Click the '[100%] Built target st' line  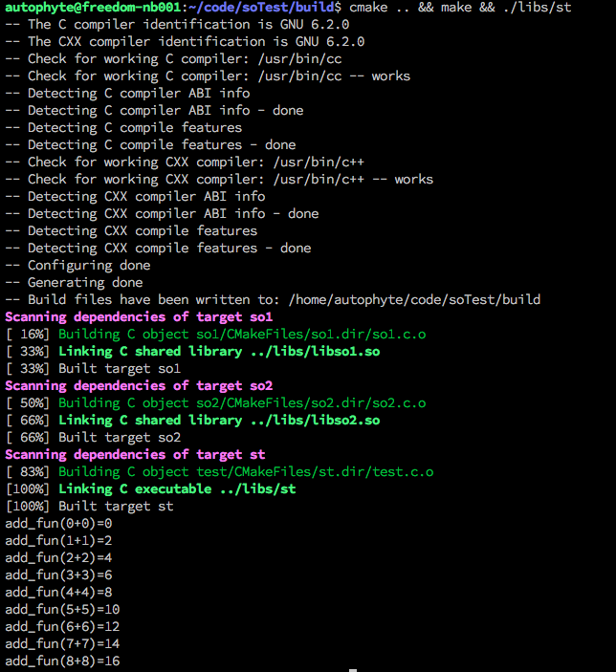[90, 506]
